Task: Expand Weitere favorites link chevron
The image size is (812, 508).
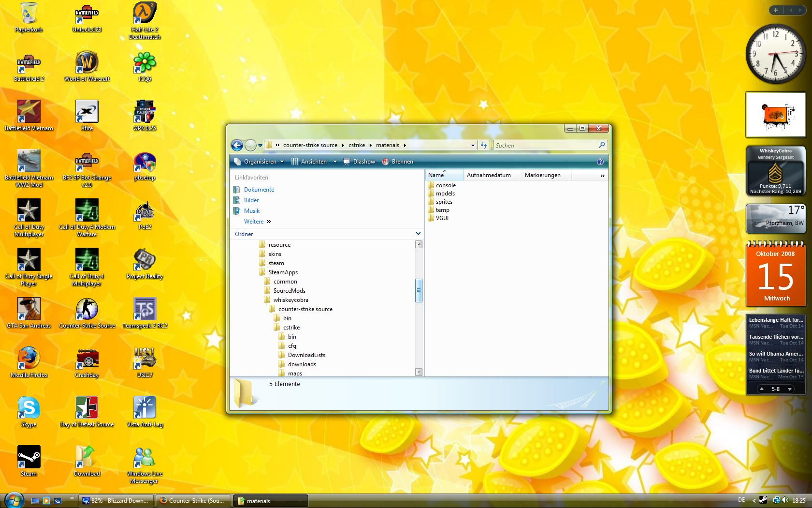Action: [269, 222]
